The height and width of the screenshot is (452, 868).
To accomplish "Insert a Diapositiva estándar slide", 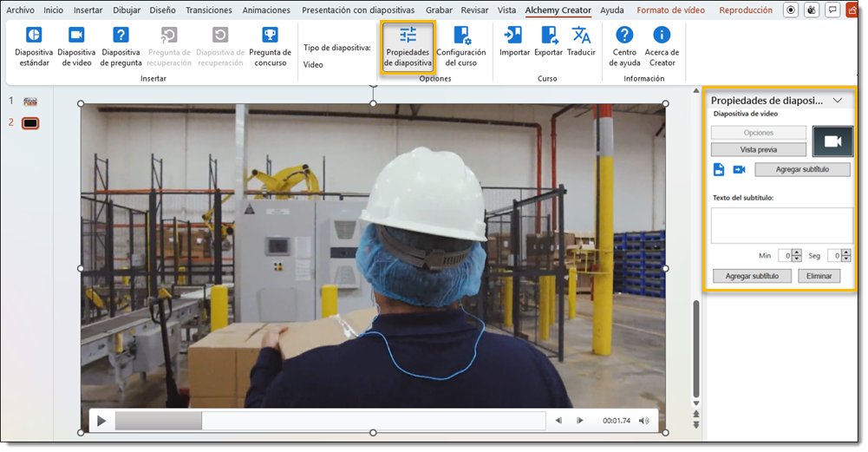I will tap(33, 48).
